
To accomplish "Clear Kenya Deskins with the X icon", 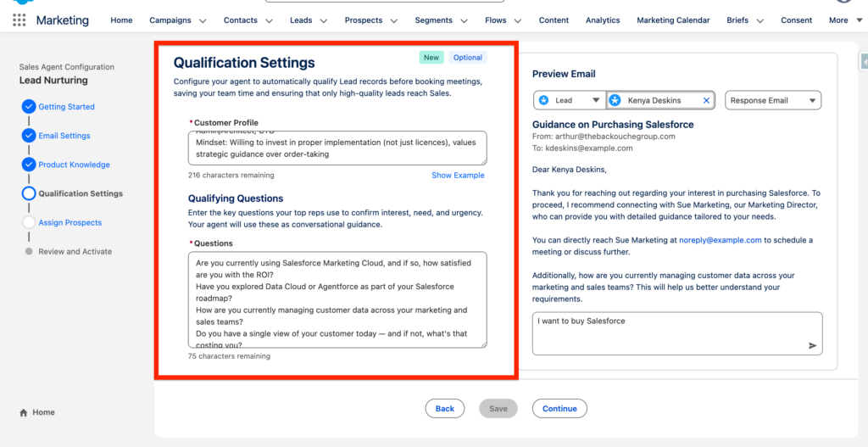I will coord(706,100).
